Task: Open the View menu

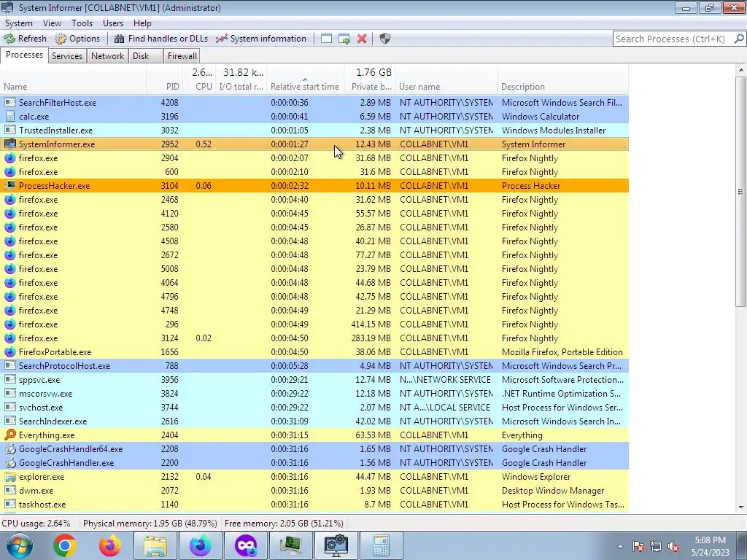Action: tap(52, 23)
